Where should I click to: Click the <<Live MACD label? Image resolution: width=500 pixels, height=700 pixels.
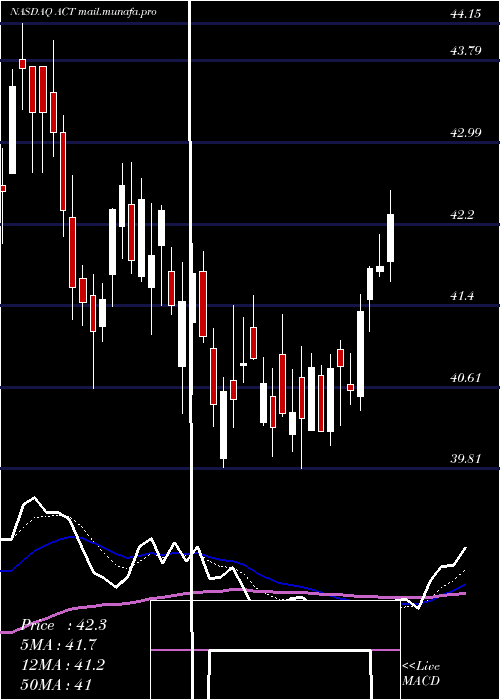(421, 673)
